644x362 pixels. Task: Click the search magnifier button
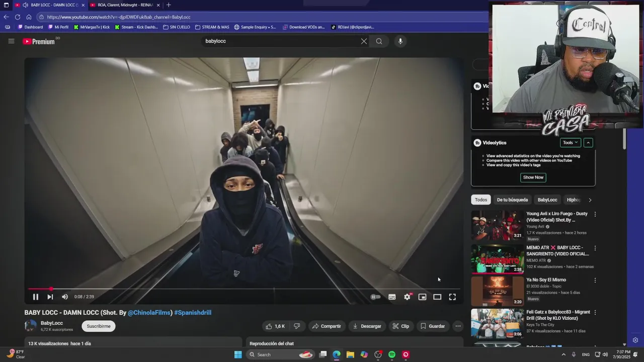pyautogui.click(x=379, y=41)
